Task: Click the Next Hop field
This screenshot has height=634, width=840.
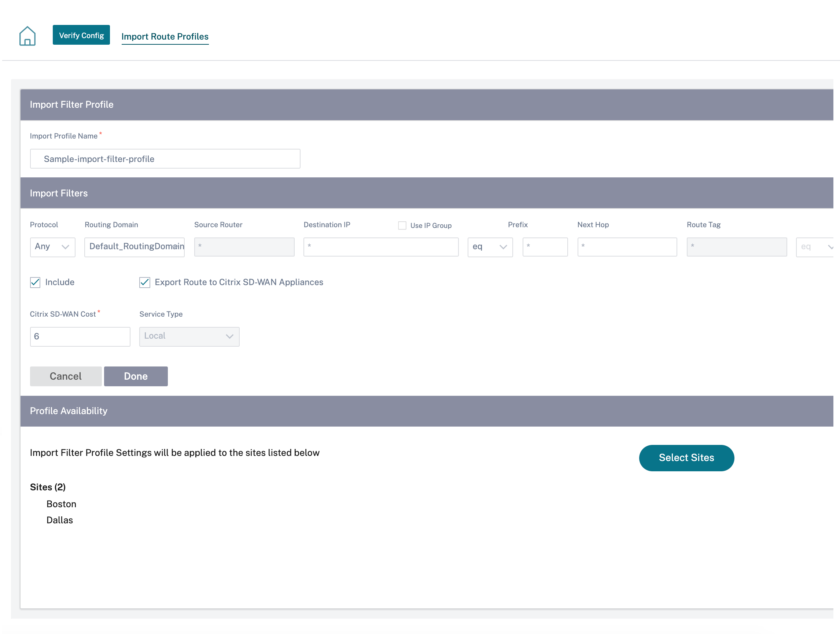Action: [x=627, y=247]
